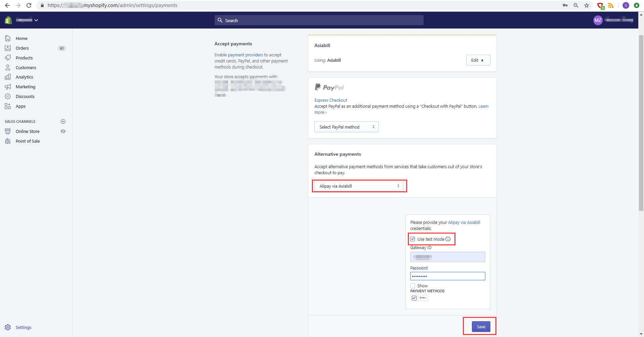Click the Customers person icon
The width and height of the screenshot is (644, 337).
click(8, 67)
